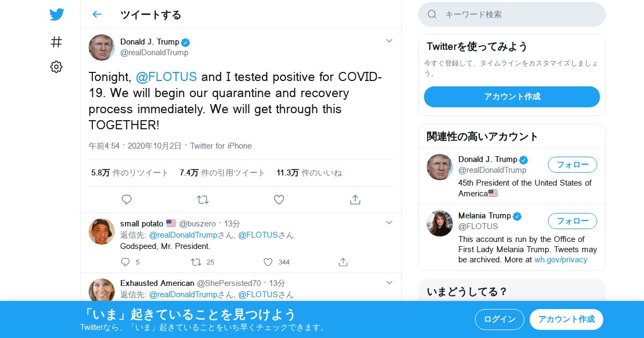Image resolution: width=644 pixels, height=338 pixels.
Task: Like the main tweet heart icon
Action: [x=279, y=200]
